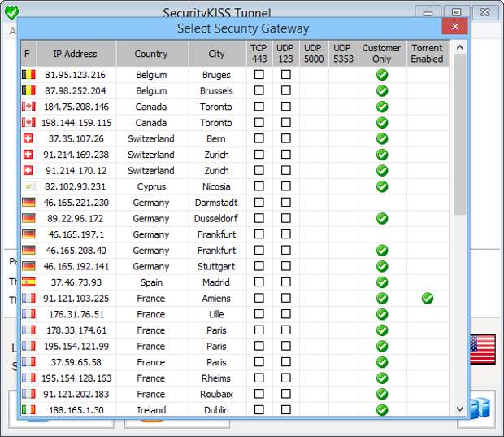Click the UDP 123 column header
The height and width of the screenshot is (437, 504).
tap(286, 54)
